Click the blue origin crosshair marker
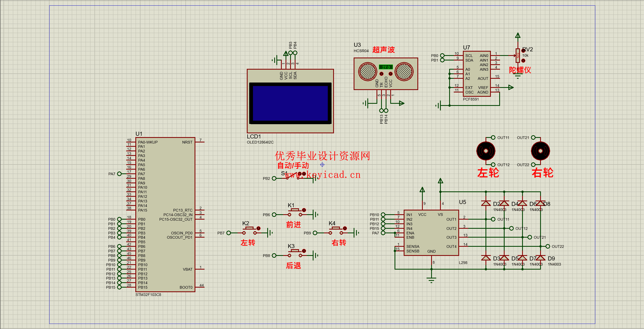Viewport: 644px width, 329px height. tap(322, 164)
